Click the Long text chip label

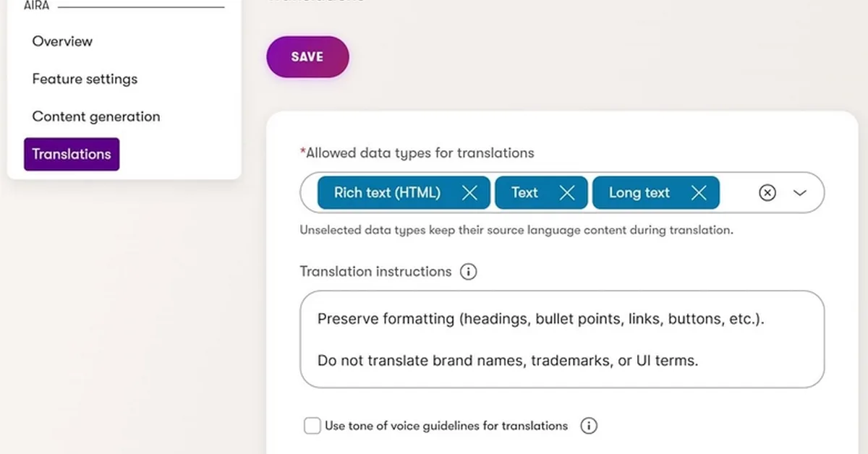point(639,193)
